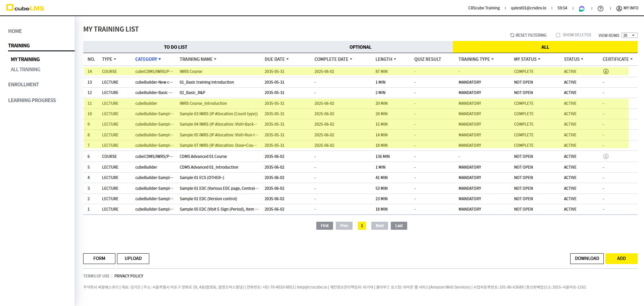
Task: Open MY INFO user profile icon
Action: pyautogui.click(x=619, y=8)
